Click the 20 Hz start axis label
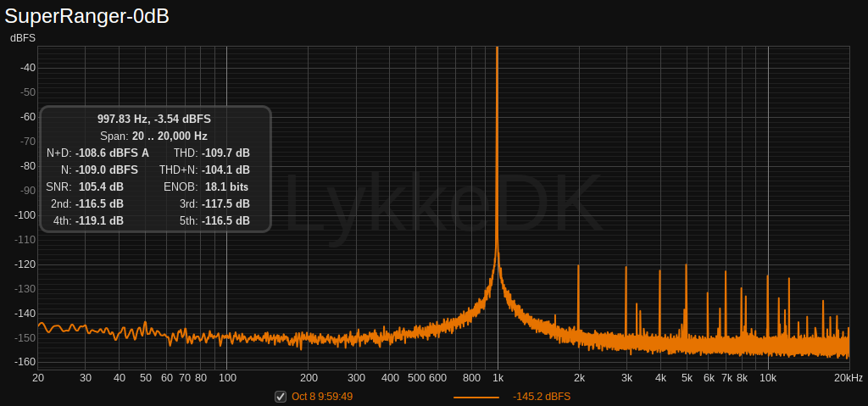 coord(38,378)
